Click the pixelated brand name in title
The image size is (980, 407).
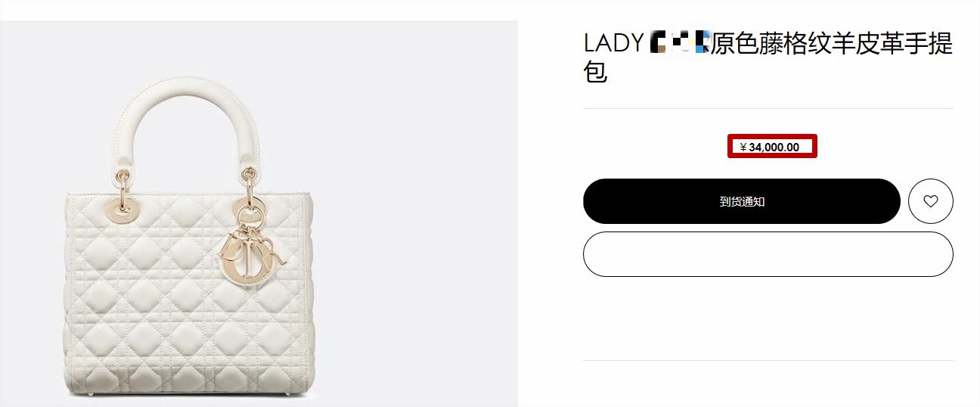[x=680, y=42]
